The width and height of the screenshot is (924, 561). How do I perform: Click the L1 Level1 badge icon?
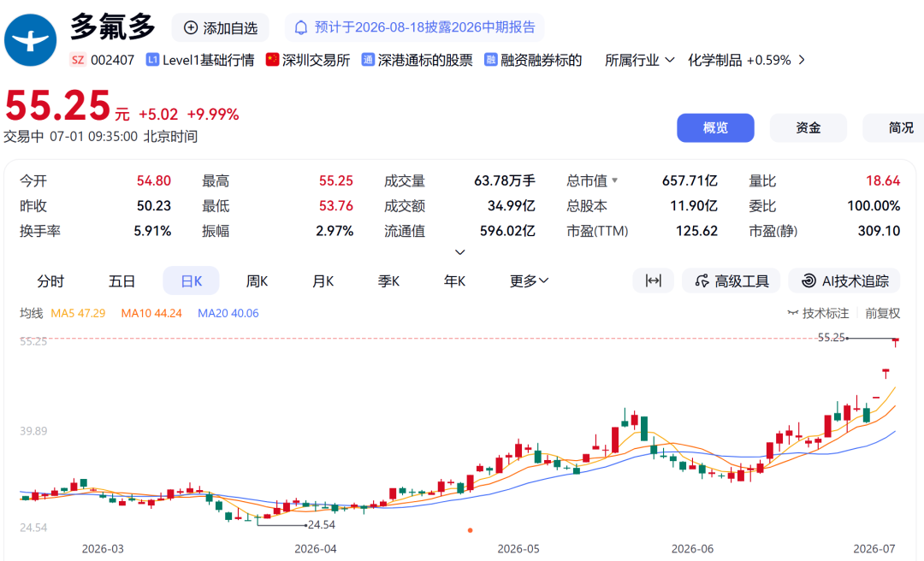pos(152,60)
